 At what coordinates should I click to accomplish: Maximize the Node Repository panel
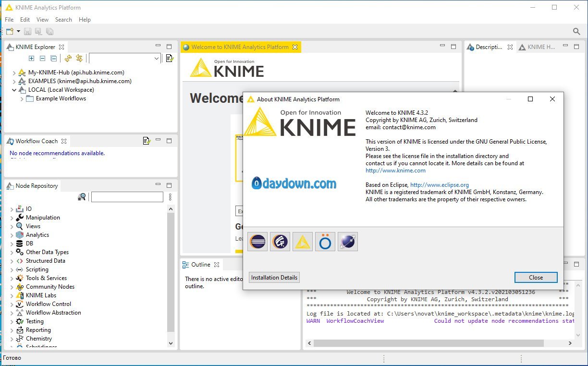[x=169, y=185]
